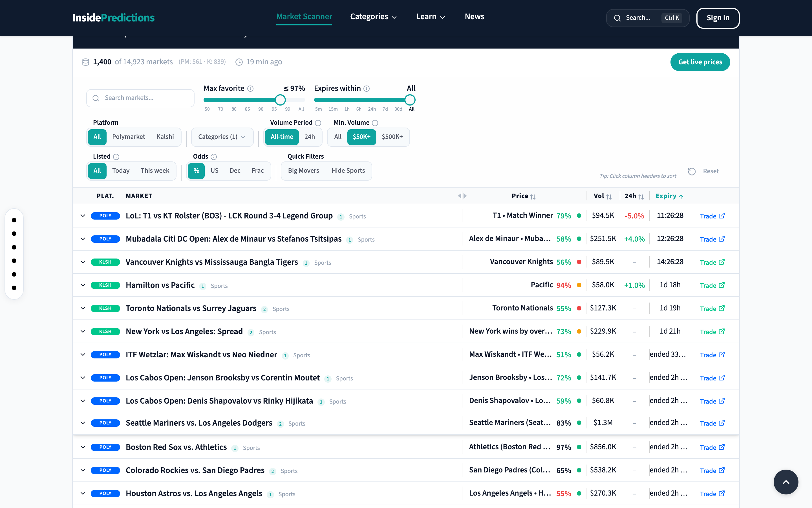Click the 80 mark on Max favorite slider

(x=234, y=109)
